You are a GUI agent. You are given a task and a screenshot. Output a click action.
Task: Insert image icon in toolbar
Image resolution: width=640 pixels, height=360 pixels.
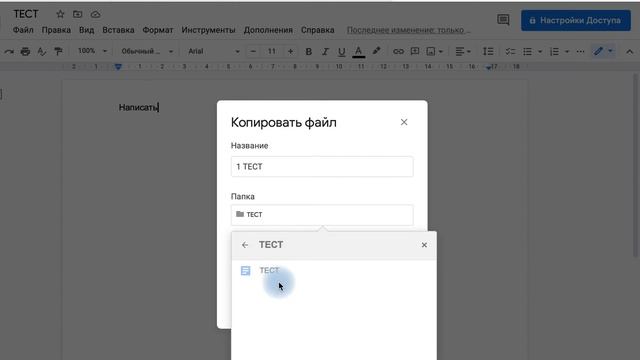point(431,51)
